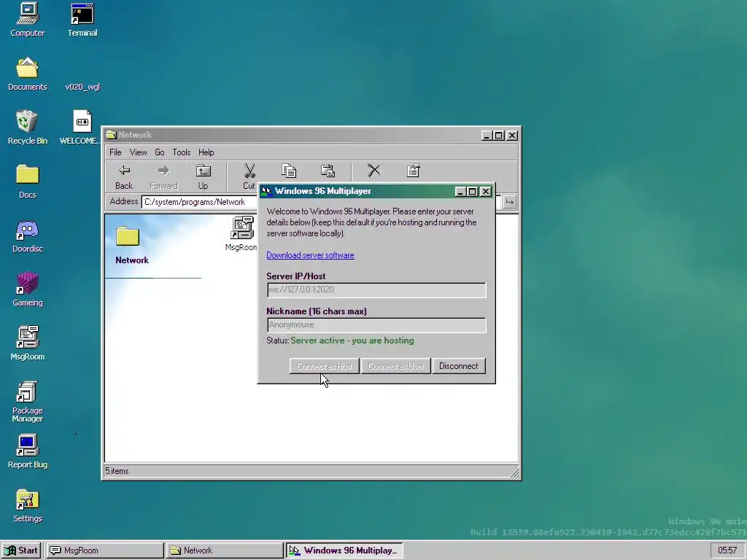The image size is (747, 560).
Task: Click the Connect as User button
Action: pyautogui.click(x=396, y=366)
